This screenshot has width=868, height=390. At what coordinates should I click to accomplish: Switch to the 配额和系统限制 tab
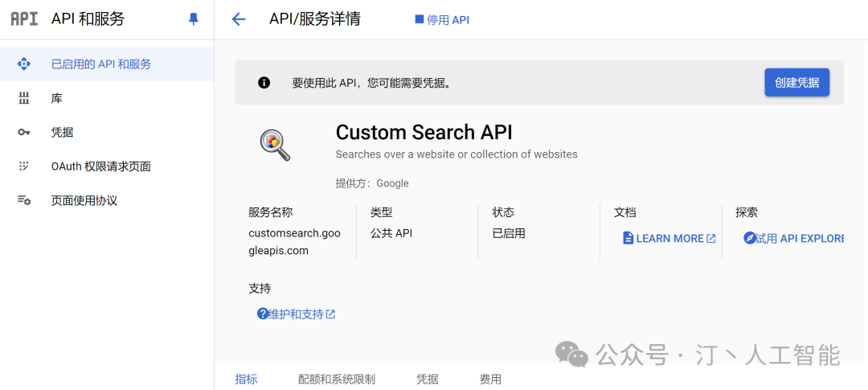337,380
